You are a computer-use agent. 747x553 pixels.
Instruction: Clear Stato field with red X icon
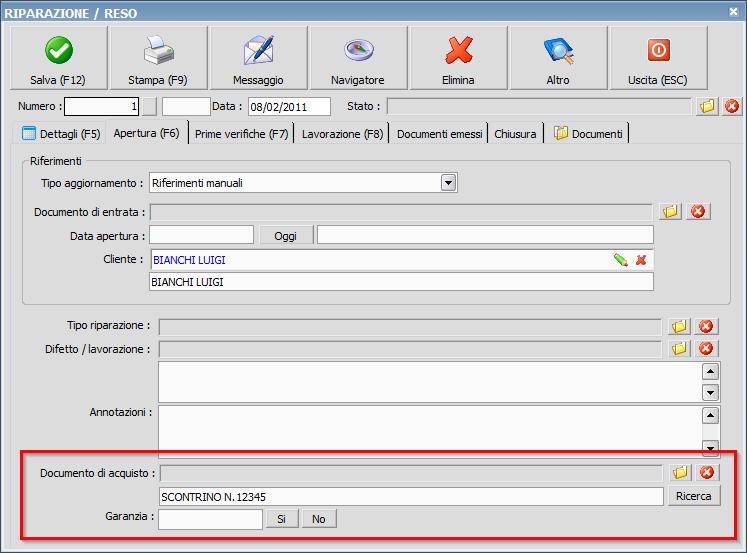point(732,106)
